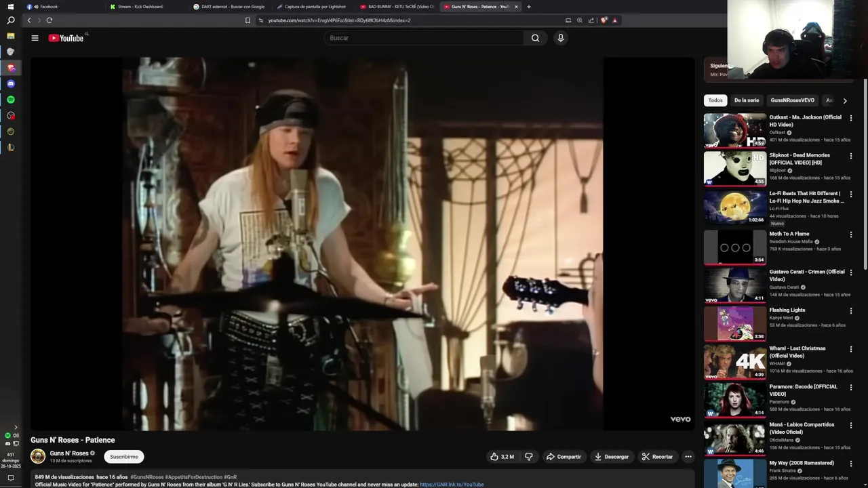Pause the Patience video by clicking the player
This screenshot has width=868, height=488.
(363, 244)
